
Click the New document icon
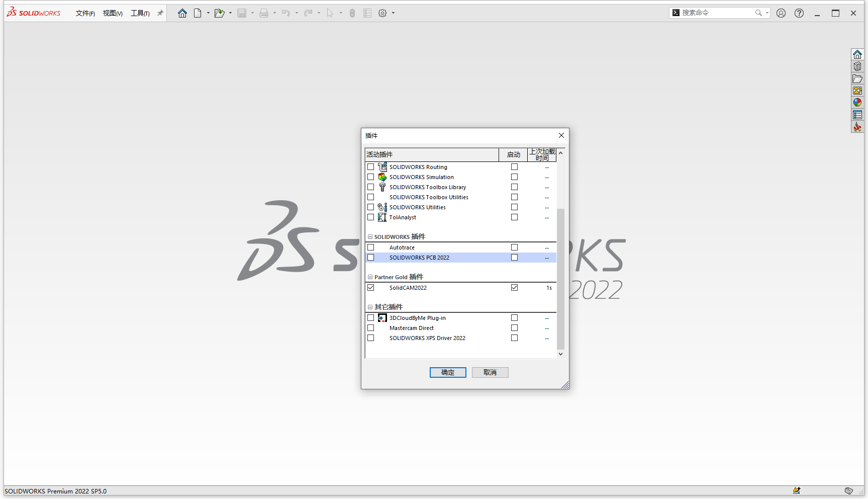[x=198, y=13]
